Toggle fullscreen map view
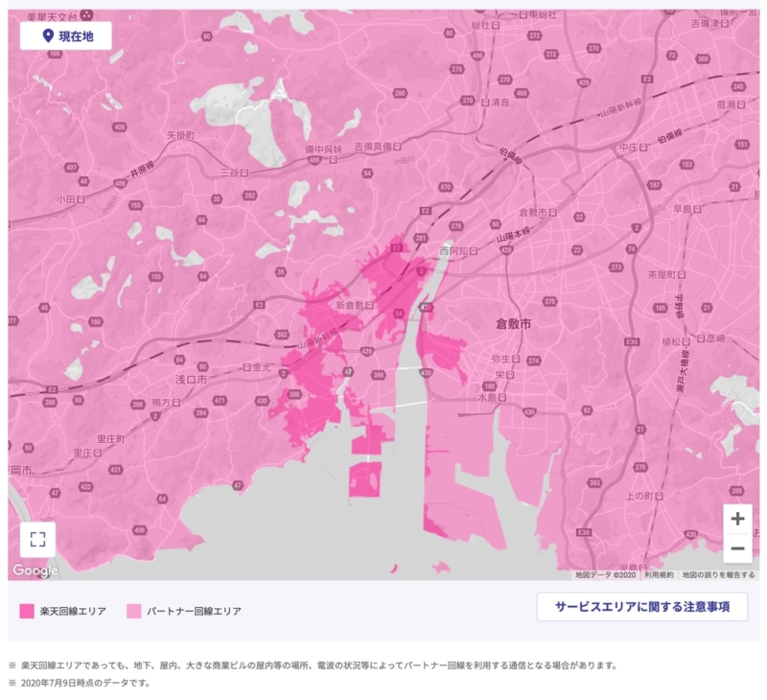 point(37,539)
